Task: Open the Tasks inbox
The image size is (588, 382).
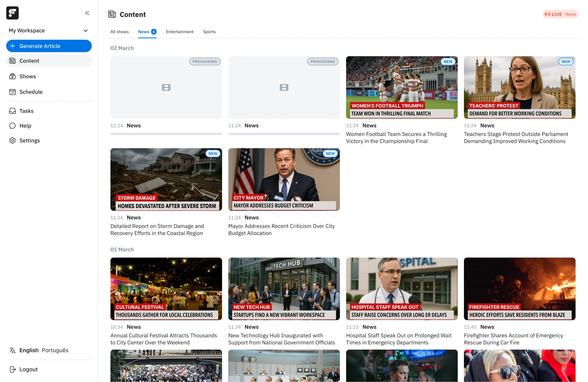Action: [x=12, y=111]
